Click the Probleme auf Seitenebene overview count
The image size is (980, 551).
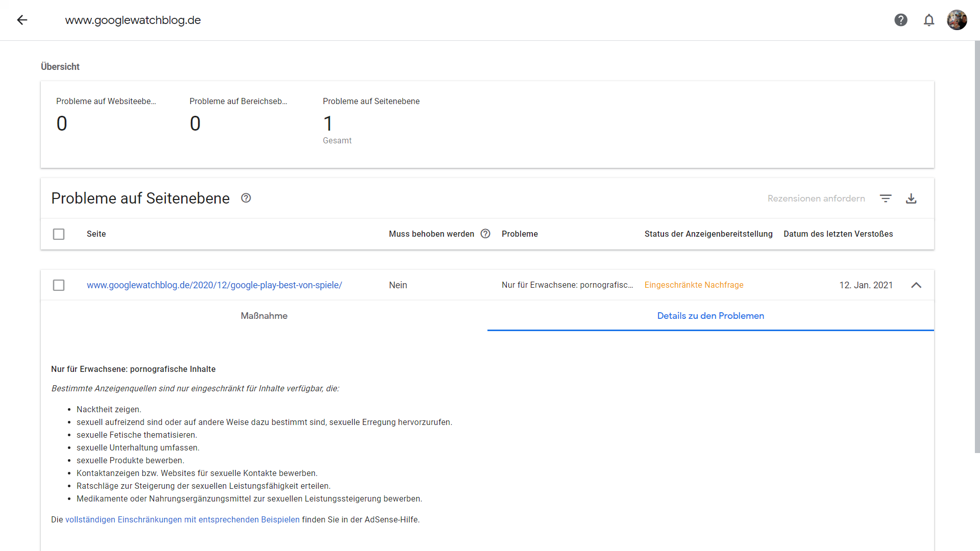(x=328, y=123)
